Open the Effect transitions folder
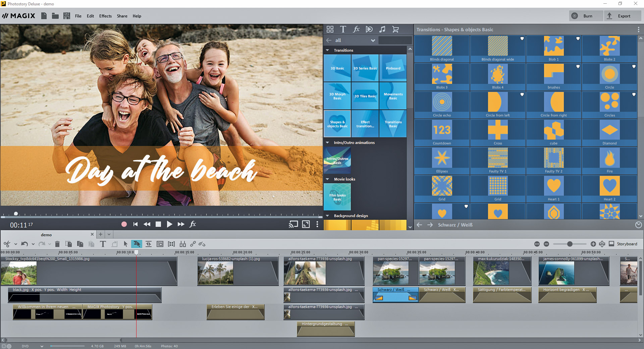Viewport: 644px width, 349px height. pos(365,124)
